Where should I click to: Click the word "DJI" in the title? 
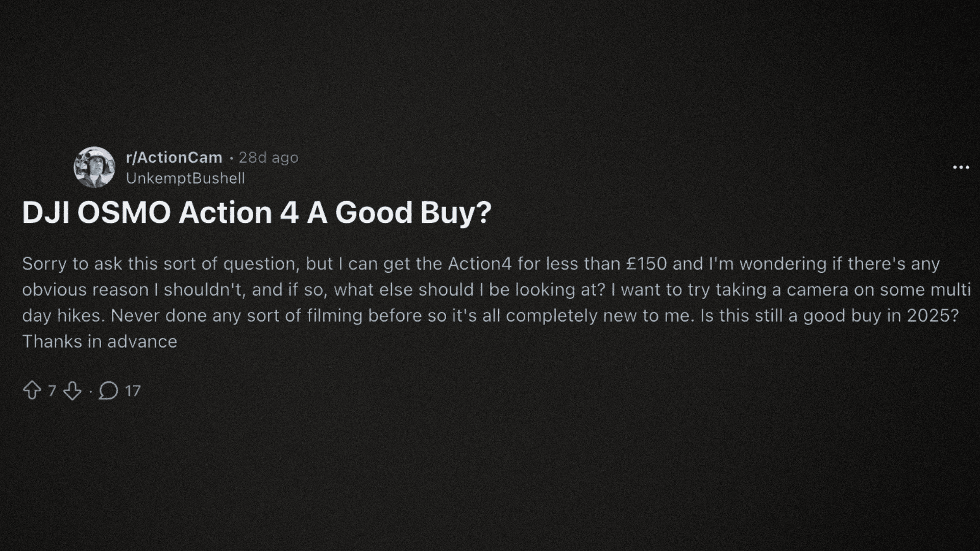tap(46, 213)
